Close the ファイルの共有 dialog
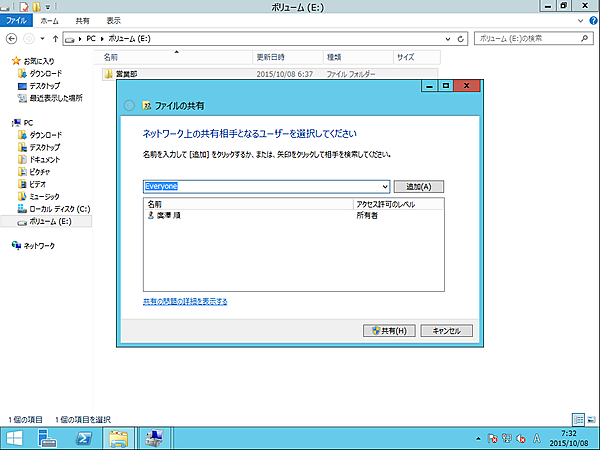Viewport: 600px width, 450px height. pyautogui.click(x=466, y=86)
